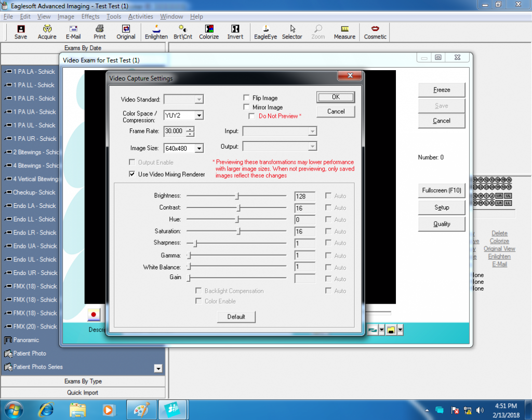Click OK in Video Capture Settings

tap(336, 97)
